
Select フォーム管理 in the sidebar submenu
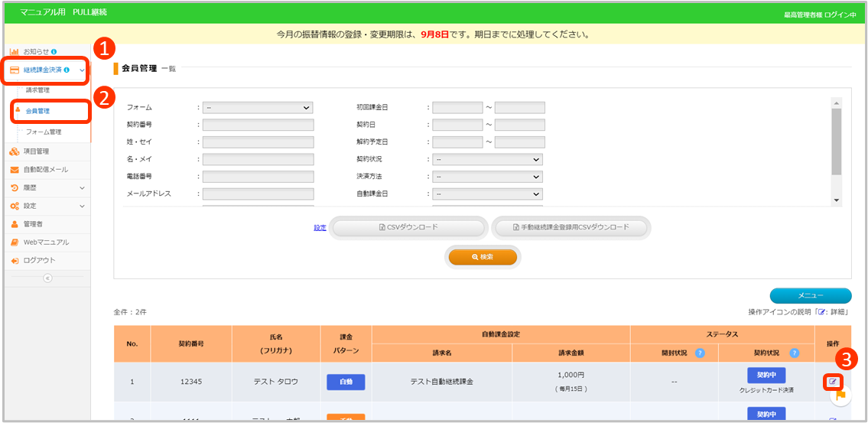[x=44, y=132]
